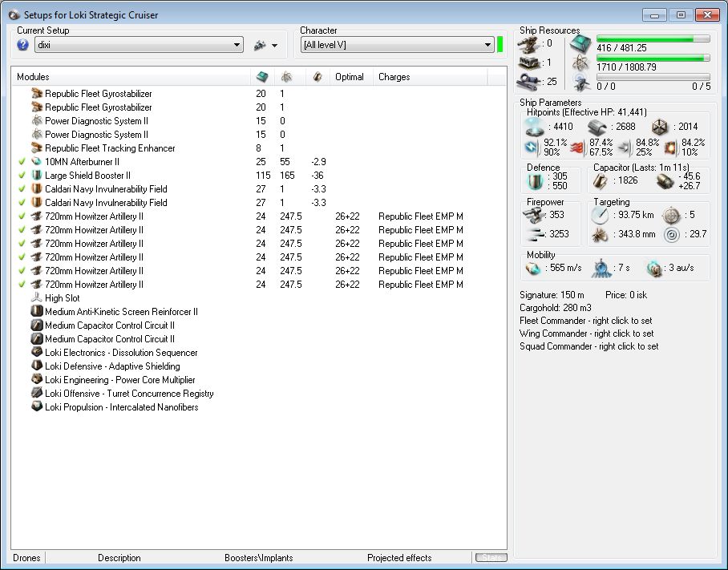Click the powergrid usage bar
Screen dimensions: 728x570
click(x=653, y=58)
